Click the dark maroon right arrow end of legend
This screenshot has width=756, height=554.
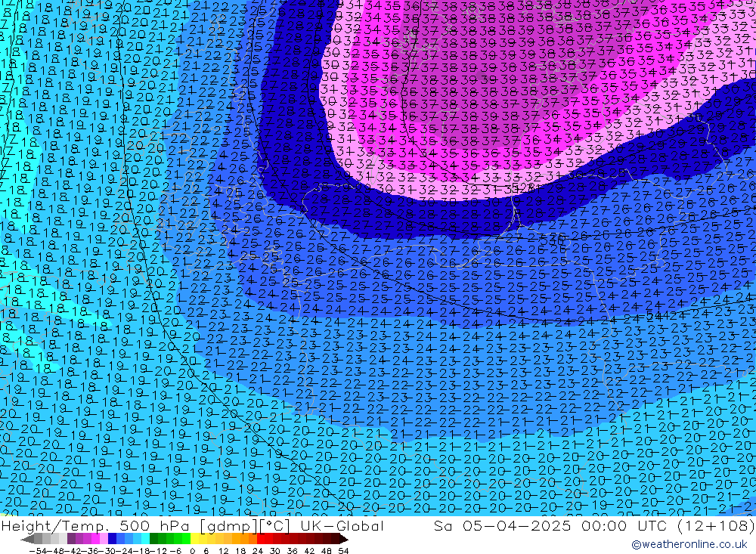[x=344, y=539]
